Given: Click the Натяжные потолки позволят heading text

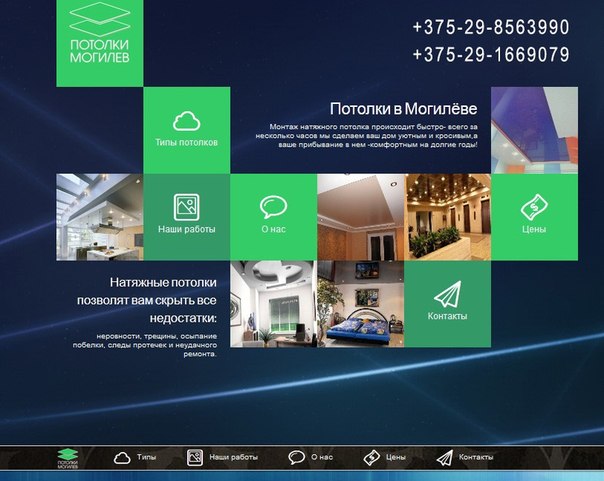Looking at the screenshot, I should click(x=147, y=300).
